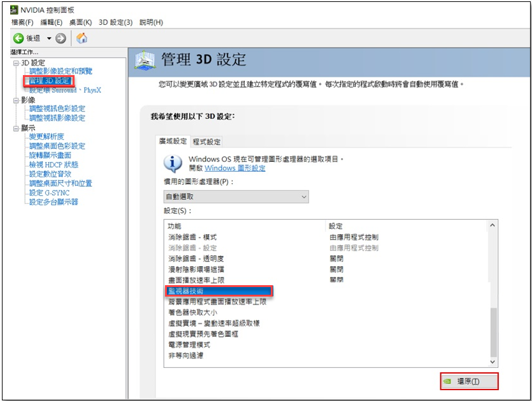Viewport: 532px width, 401px height.
Task: Click 由應用程式控制 value for 消除鋸齒 - 模式
Action: coord(354,237)
